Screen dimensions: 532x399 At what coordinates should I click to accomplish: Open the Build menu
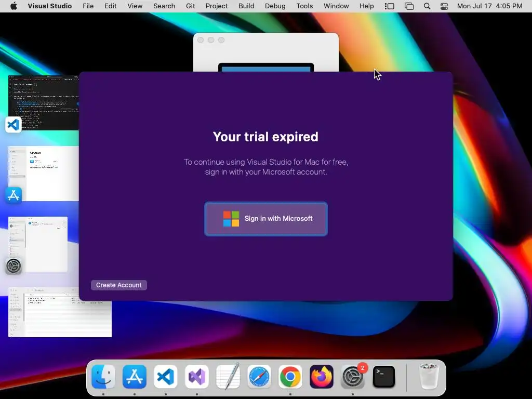tap(246, 6)
